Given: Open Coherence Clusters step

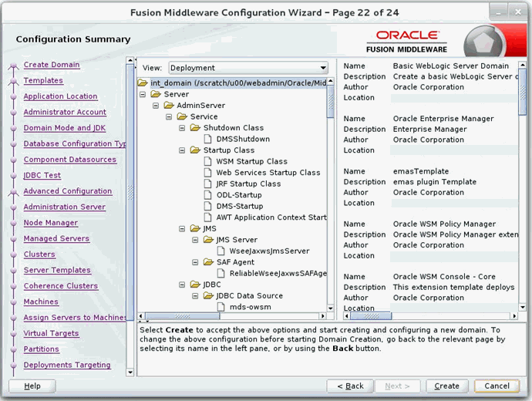Looking at the screenshot, I should coord(61,285).
